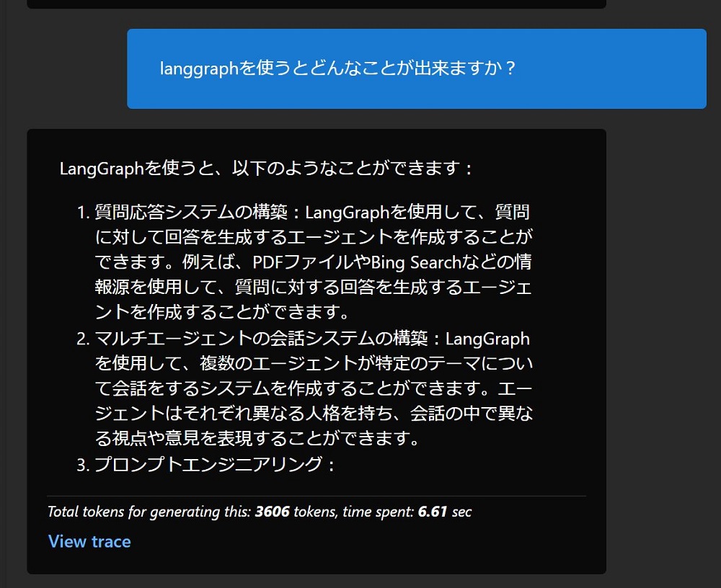Click the 'Total tokens for generating this' line
The width and height of the screenshot is (721, 588).
click(260, 511)
